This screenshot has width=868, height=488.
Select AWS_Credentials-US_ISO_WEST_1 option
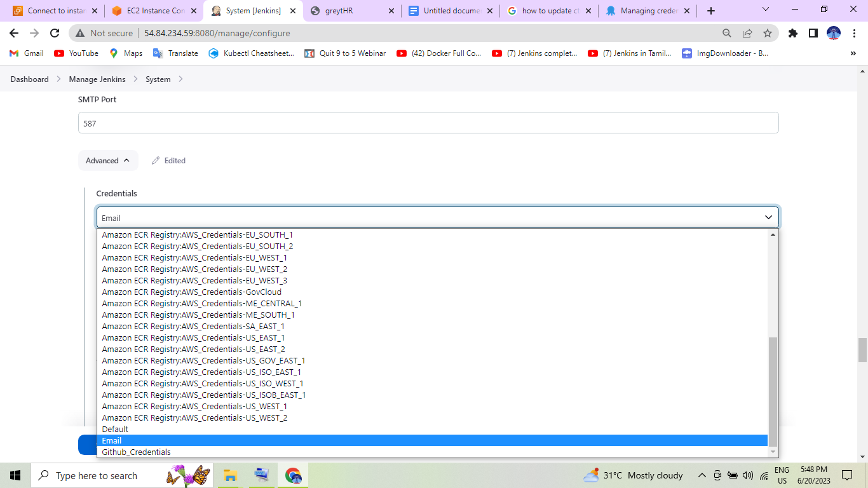(x=432, y=384)
